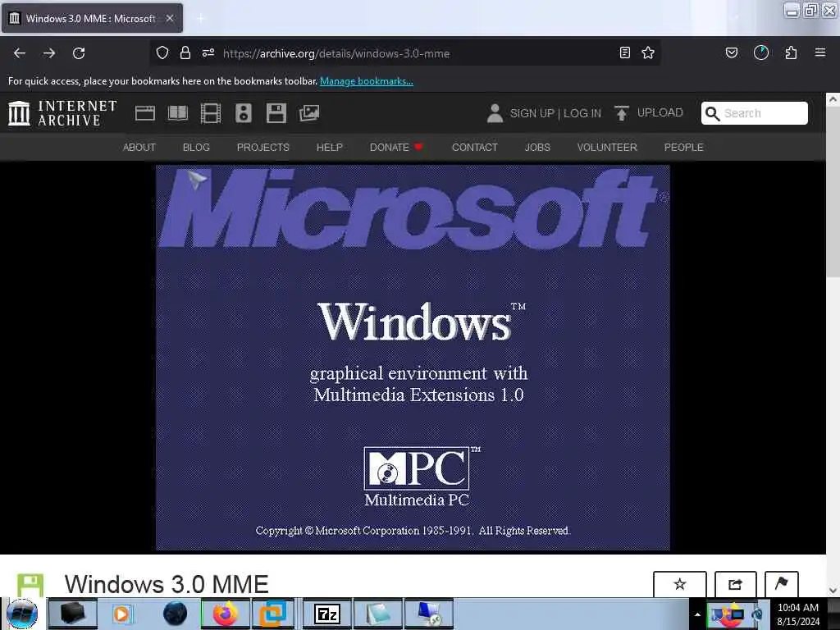Click the Internet Archive logo

coord(62,113)
